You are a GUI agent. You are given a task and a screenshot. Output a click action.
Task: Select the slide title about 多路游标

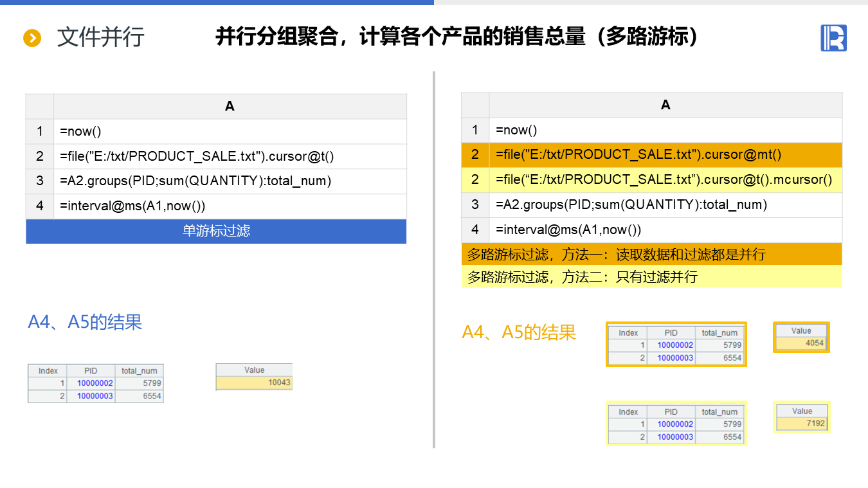click(457, 37)
